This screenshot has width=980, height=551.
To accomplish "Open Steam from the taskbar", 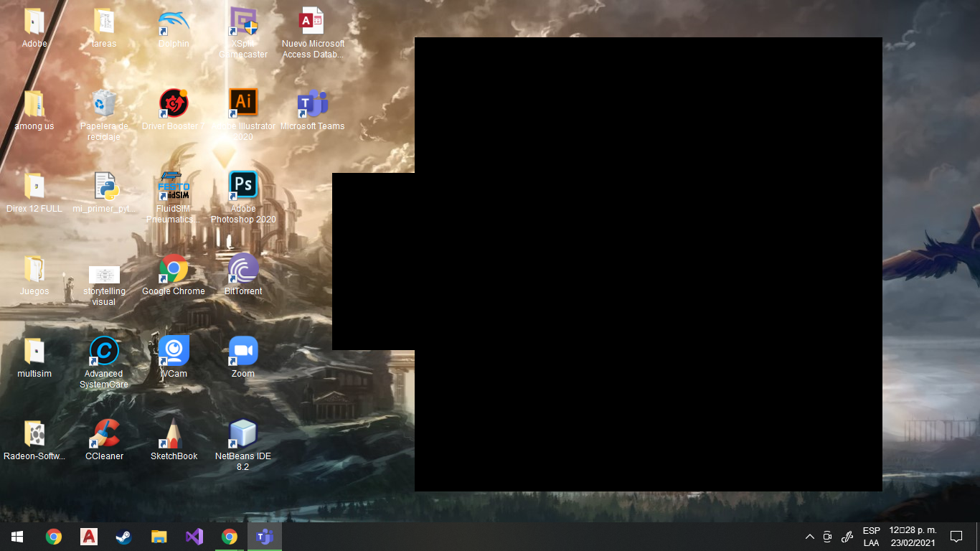I will pyautogui.click(x=124, y=537).
